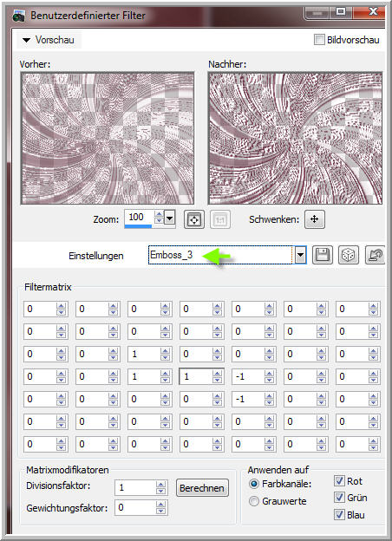This screenshot has height=541, width=392.
Task: Click the grayed-out 1:1 zoom icon
Action: pyautogui.click(x=220, y=219)
